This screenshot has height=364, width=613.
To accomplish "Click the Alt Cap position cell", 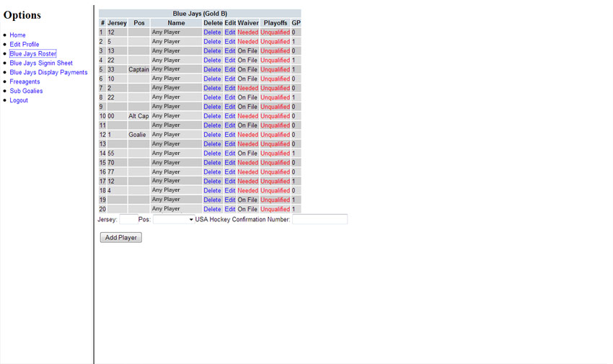I will [138, 116].
